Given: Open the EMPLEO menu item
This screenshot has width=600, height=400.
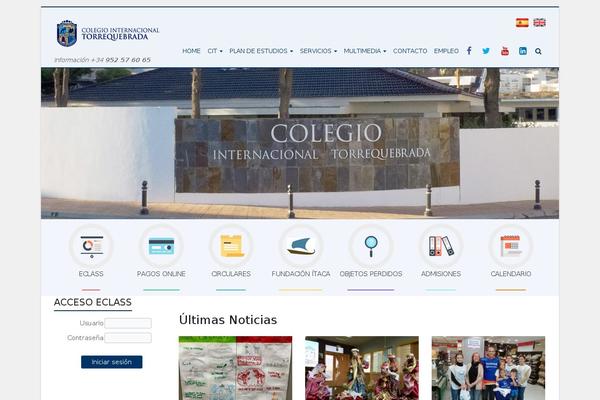Looking at the screenshot, I should tap(446, 51).
